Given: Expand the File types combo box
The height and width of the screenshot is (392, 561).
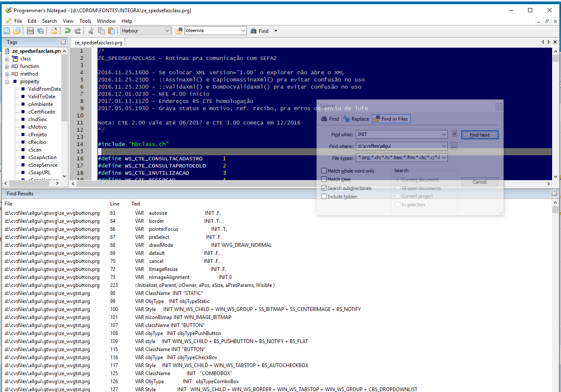Looking at the screenshot, I should coord(444,158).
